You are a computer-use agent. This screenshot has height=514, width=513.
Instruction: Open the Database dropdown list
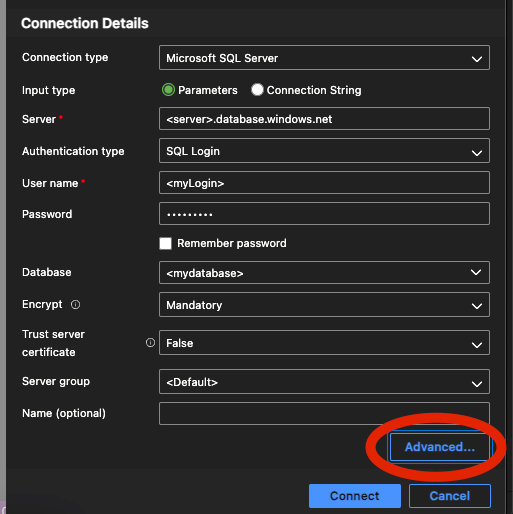click(x=324, y=273)
